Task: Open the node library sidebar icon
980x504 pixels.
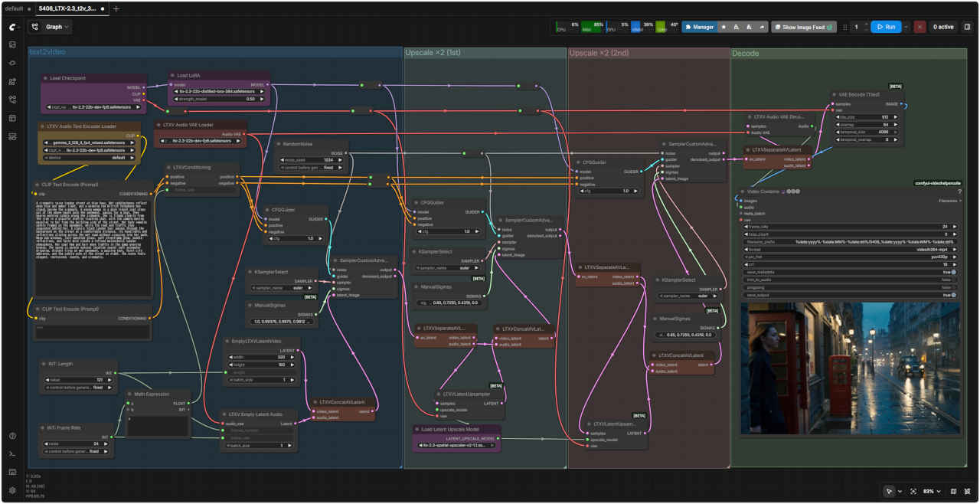Action: click(12, 63)
